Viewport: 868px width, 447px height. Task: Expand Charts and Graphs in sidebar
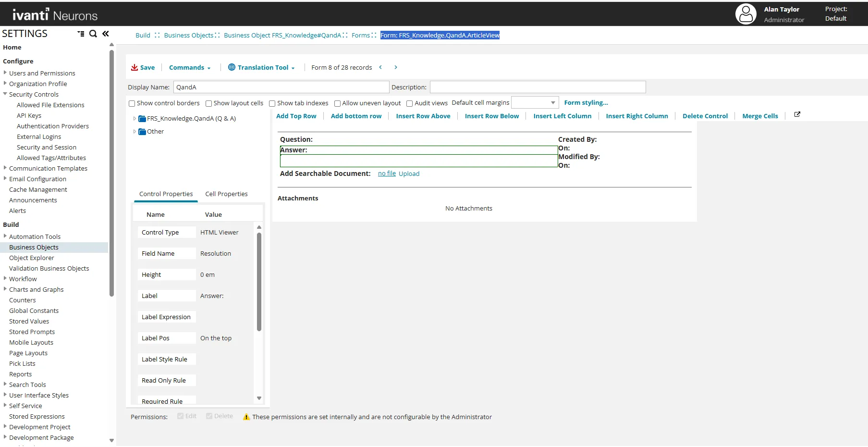pyautogui.click(x=5, y=289)
